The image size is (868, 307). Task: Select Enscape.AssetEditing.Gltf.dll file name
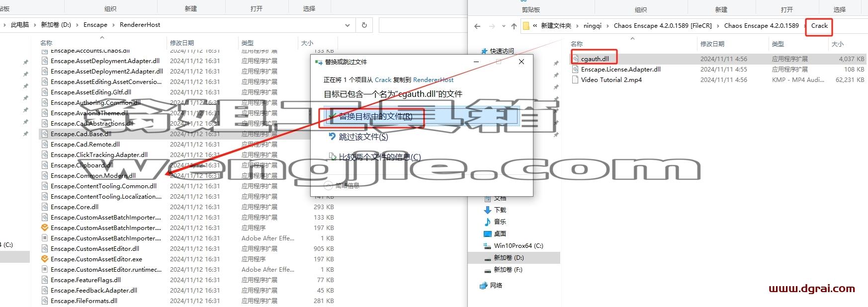[91, 92]
